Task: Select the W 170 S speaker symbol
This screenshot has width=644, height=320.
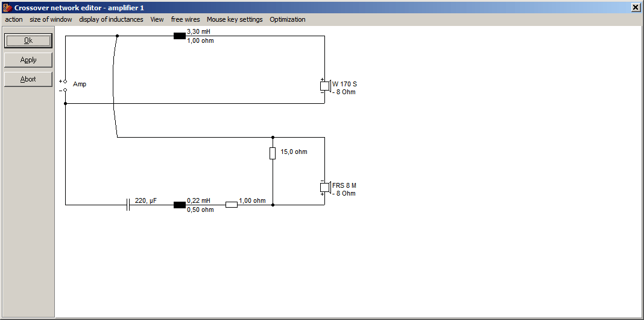Action: 325,86
